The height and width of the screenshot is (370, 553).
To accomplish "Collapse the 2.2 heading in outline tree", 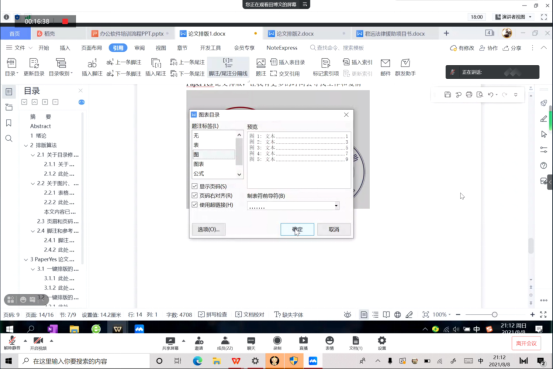I will [x=33, y=183].
